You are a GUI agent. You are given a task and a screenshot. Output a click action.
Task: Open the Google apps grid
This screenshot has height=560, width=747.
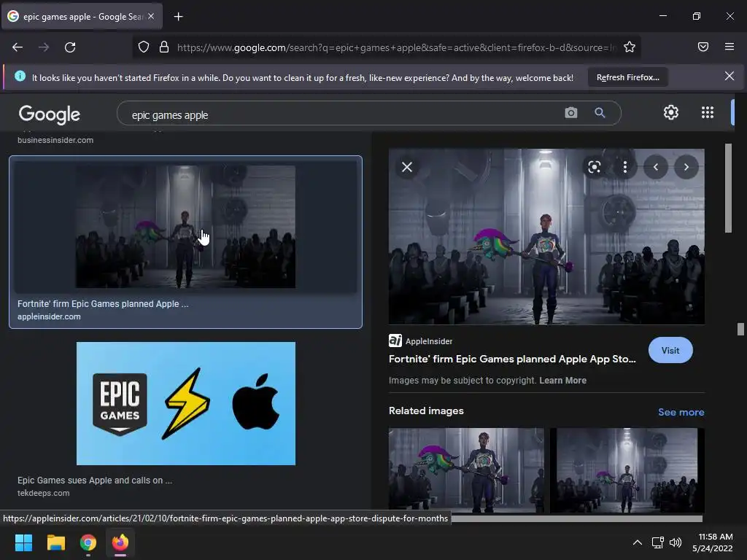pyautogui.click(x=708, y=112)
